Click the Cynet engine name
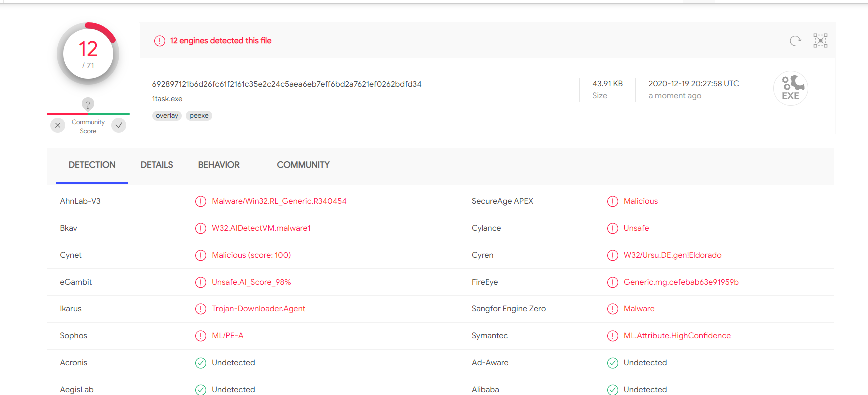The image size is (868, 395). [x=71, y=255]
